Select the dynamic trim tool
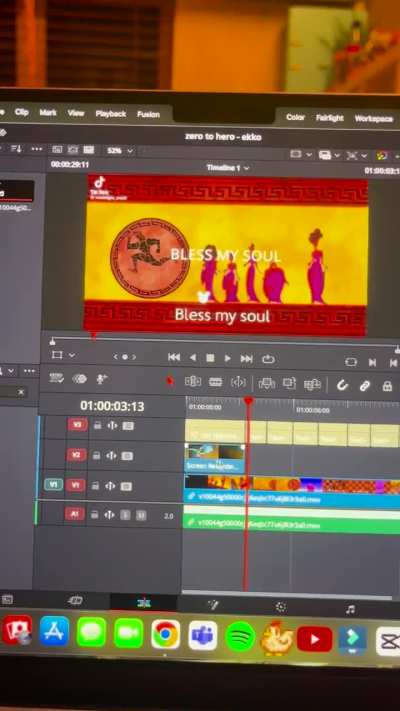The width and height of the screenshot is (400, 711). click(x=215, y=382)
